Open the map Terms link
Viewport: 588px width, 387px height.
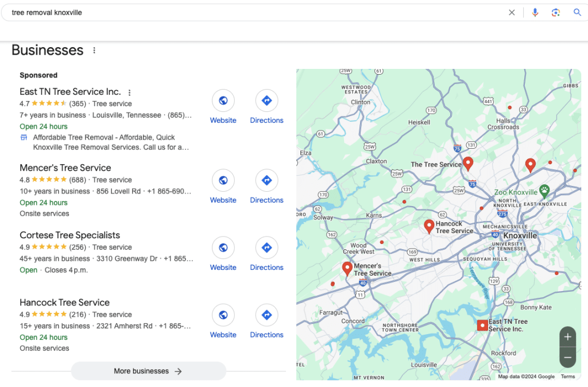(x=567, y=377)
